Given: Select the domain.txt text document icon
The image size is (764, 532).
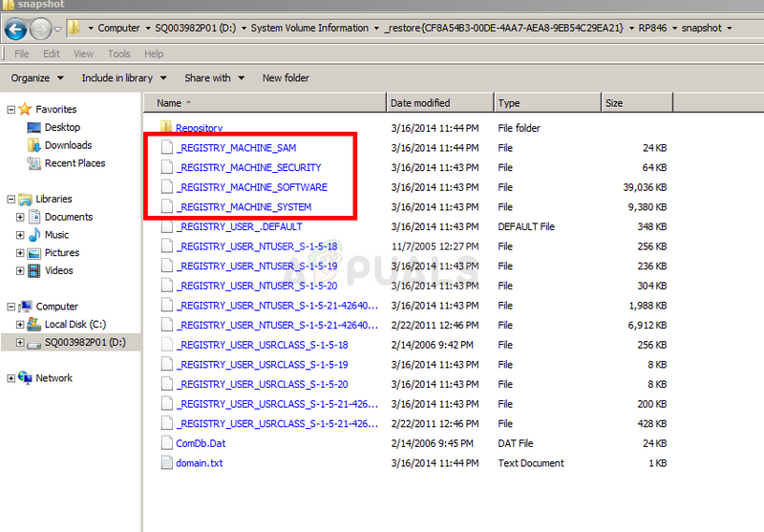Looking at the screenshot, I should click(166, 462).
